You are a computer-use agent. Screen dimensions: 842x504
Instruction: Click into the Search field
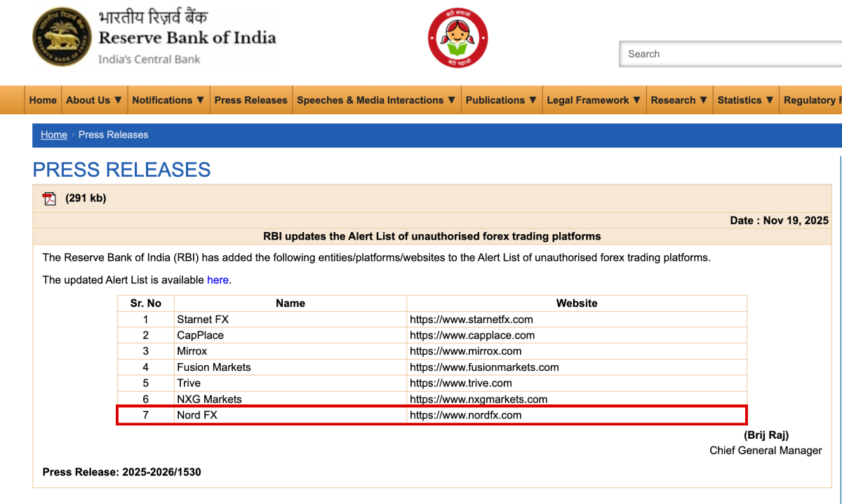pyautogui.click(x=731, y=54)
